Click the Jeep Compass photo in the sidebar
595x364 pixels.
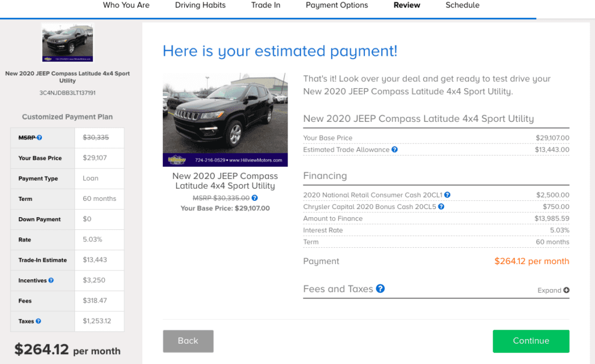coord(67,43)
